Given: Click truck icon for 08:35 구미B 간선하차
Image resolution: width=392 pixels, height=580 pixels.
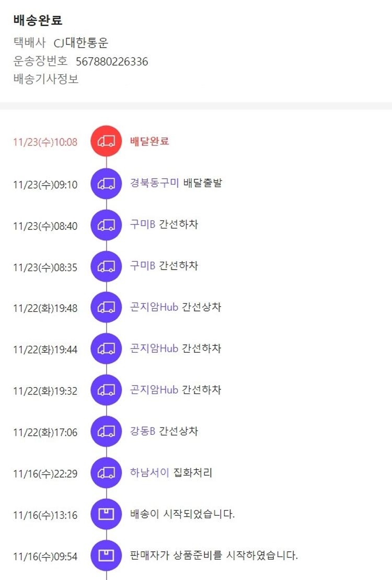Looking at the screenshot, I should (x=106, y=266).
